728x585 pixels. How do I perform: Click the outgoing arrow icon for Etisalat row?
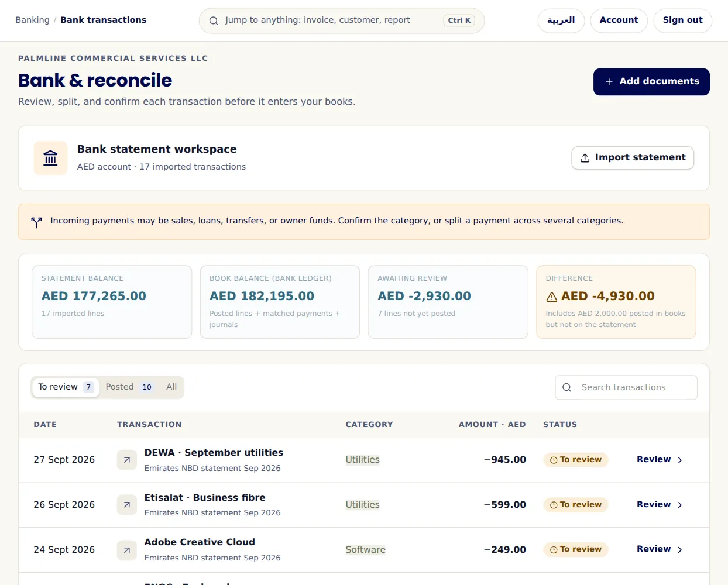point(126,505)
